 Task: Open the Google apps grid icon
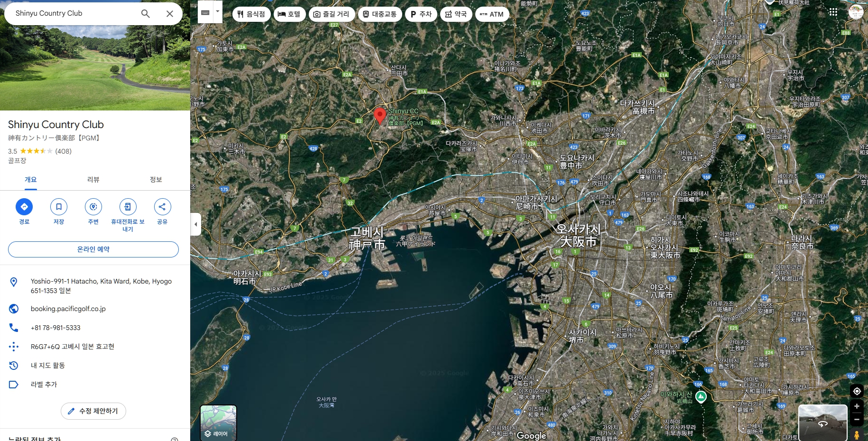tap(833, 12)
